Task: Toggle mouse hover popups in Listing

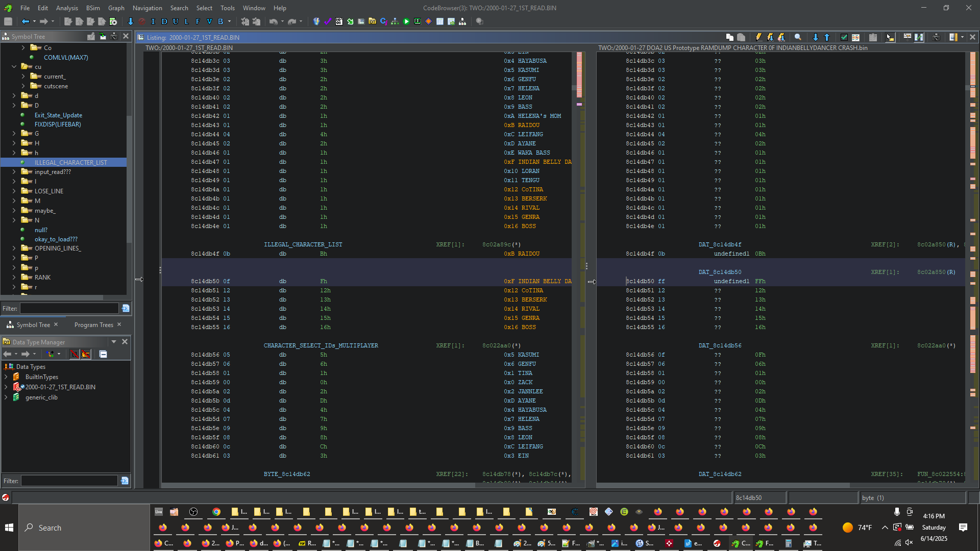Action: click(x=890, y=37)
